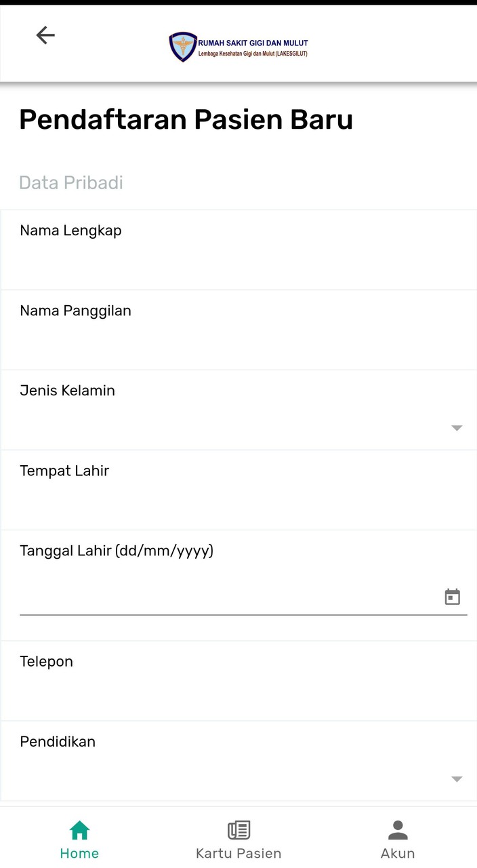Tap the back arrow to leave registration
This screenshot has width=477, height=868.
pos(45,35)
